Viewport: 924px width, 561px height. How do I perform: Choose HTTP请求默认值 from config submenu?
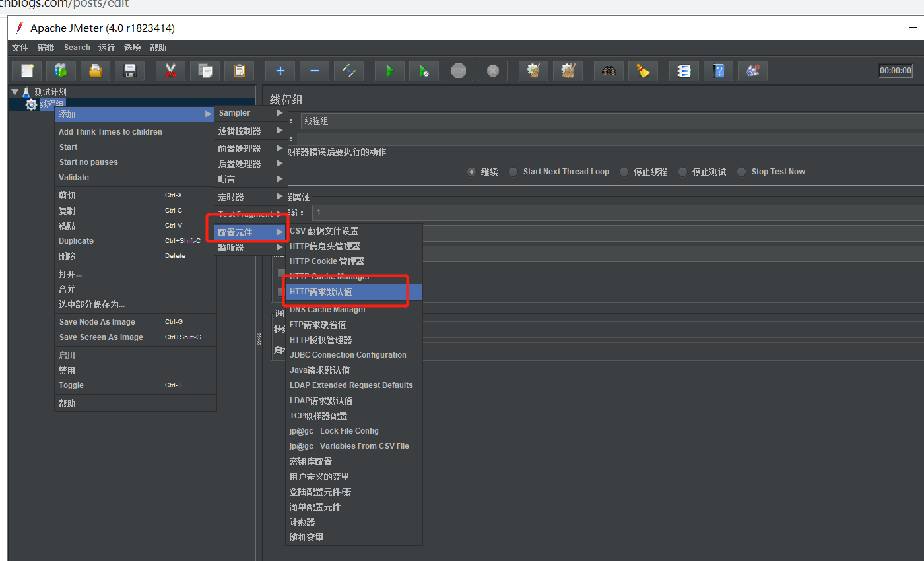click(x=354, y=292)
